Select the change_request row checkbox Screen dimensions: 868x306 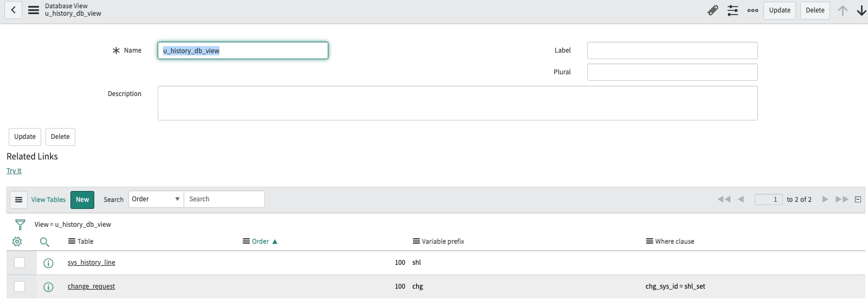tap(20, 286)
